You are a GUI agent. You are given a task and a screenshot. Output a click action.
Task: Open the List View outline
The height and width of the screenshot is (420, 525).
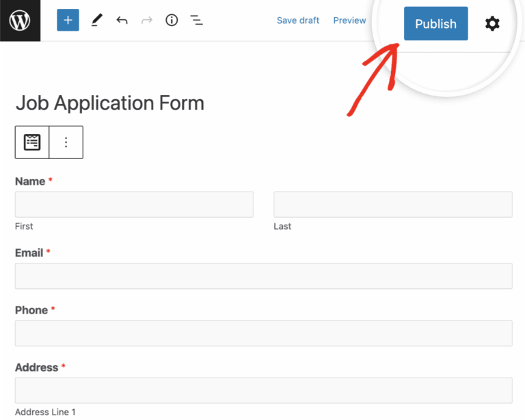[197, 20]
